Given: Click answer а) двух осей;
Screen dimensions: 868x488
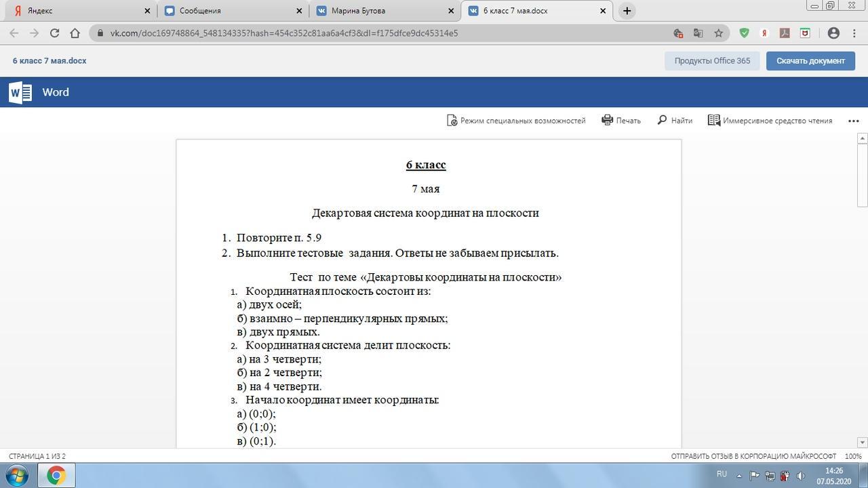Looking at the screenshot, I should click(269, 304).
